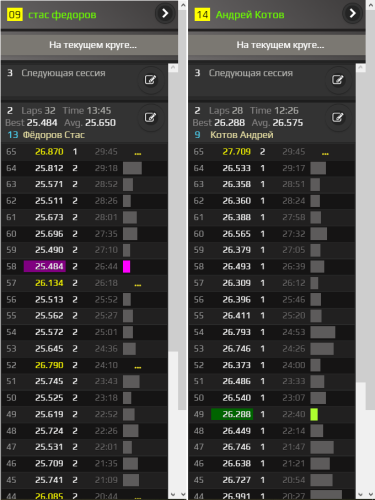
Task: Click driver name Андрей Котов header
Action: pyautogui.click(x=250, y=15)
